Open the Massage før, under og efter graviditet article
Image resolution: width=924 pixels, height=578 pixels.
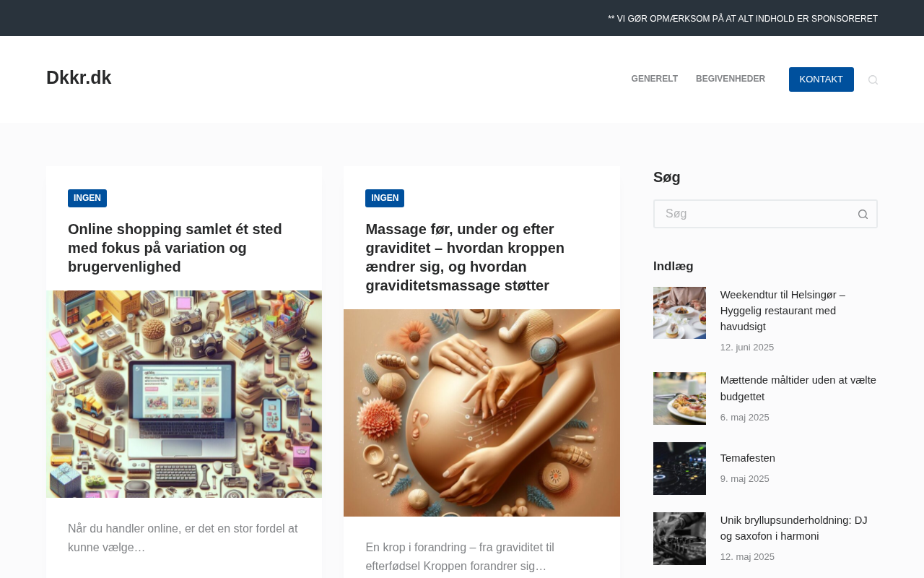coord(465,257)
